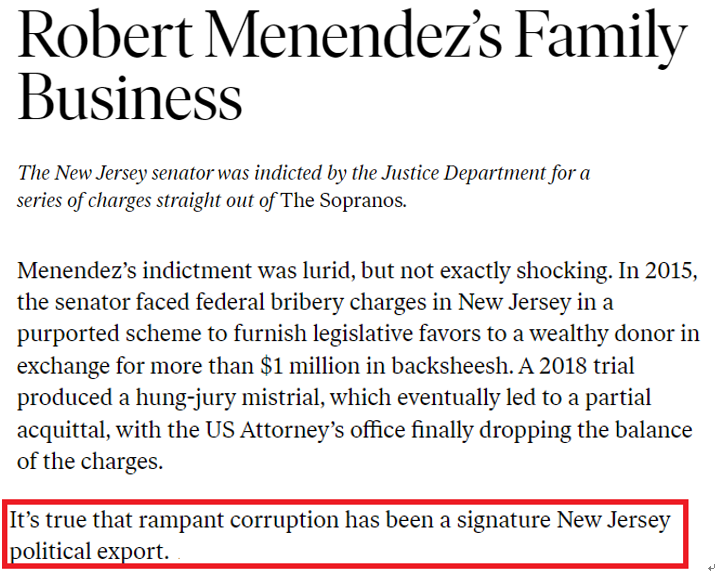The height and width of the screenshot is (577, 715).
Task: Click the word "Business" in the headline
Action: tap(130, 97)
